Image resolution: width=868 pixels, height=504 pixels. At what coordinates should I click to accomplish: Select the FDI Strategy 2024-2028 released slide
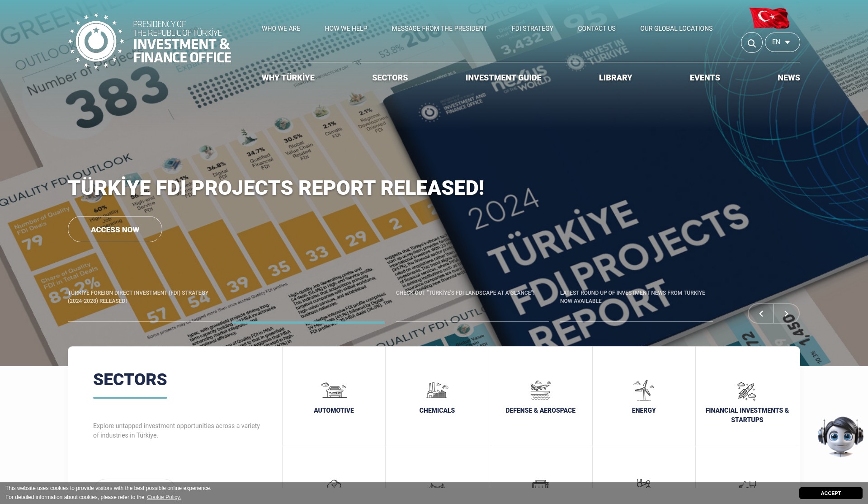click(138, 297)
